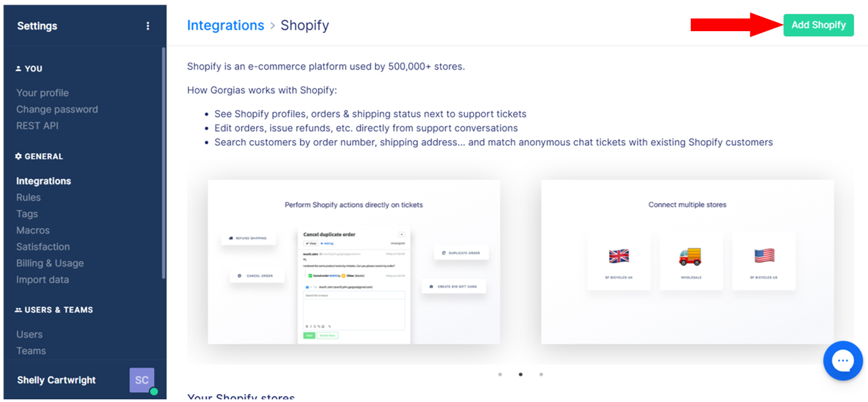Click the blue chat support bubble icon
This screenshot has width=868, height=402.
click(x=843, y=362)
